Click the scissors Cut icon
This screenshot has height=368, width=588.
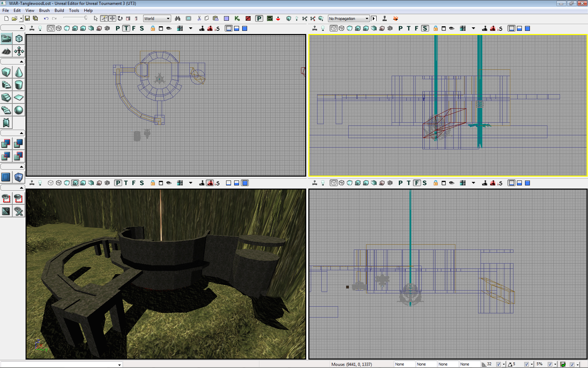coord(199,19)
